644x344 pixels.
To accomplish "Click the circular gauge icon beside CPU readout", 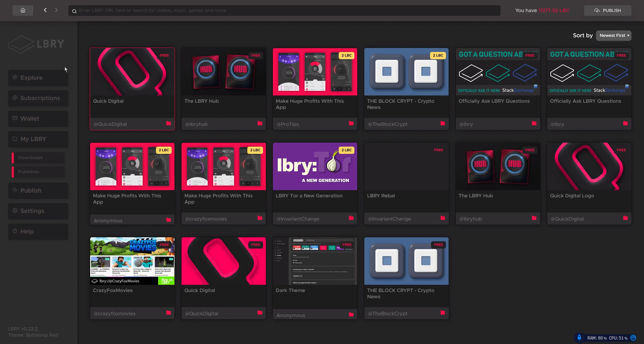I will pos(633,338).
